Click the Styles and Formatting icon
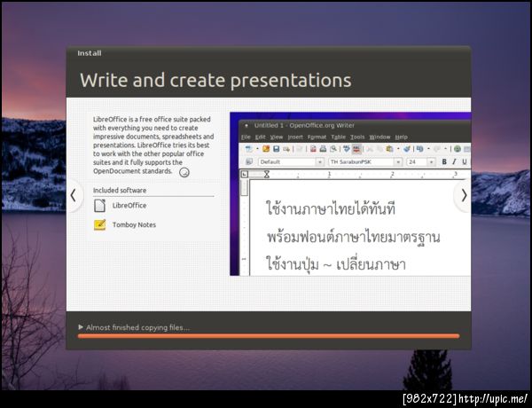This screenshot has height=408, width=532. point(249,162)
